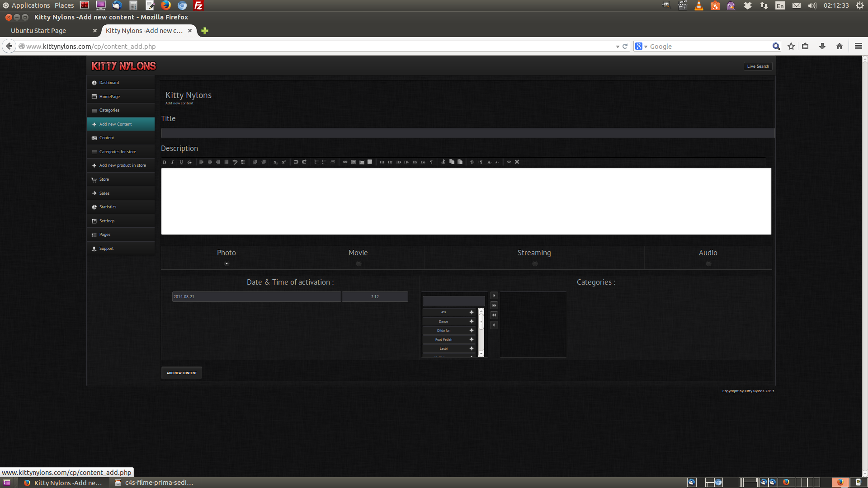This screenshot has width=868, height=488.
Task: Open the Dashboard sidebar item
Action: (x=121, y=83)
